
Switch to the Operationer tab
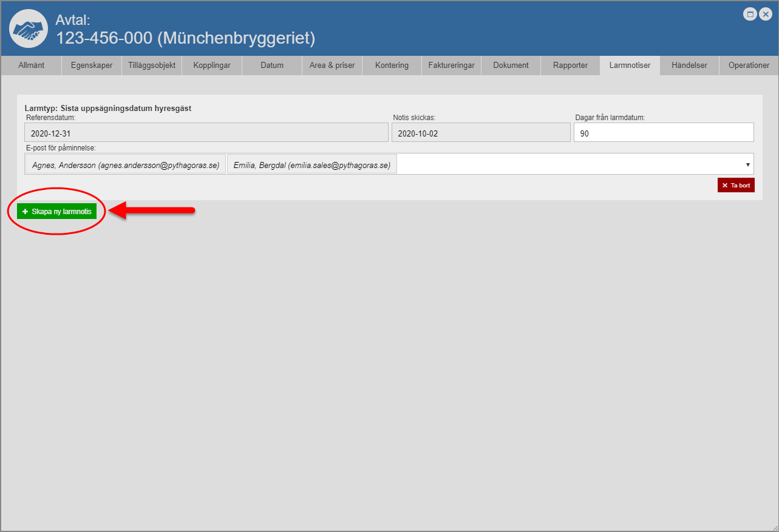click(x=749, y=66)
